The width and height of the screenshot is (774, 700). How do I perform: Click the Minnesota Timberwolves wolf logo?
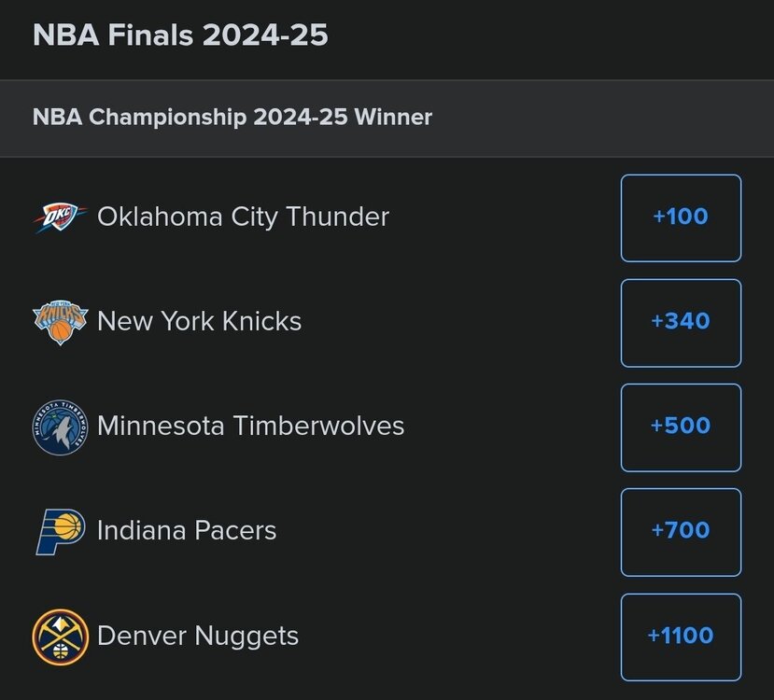tap(61, 427)
